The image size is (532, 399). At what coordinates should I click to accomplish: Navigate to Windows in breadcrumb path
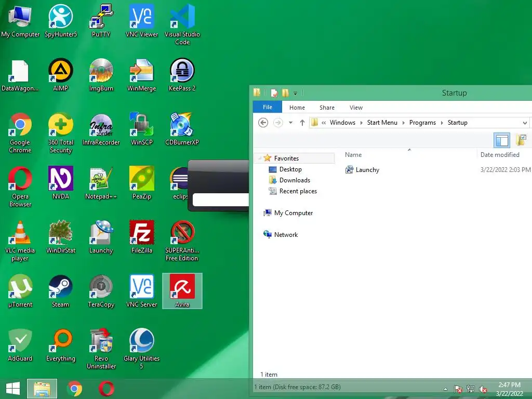click(x=342, y=123)
